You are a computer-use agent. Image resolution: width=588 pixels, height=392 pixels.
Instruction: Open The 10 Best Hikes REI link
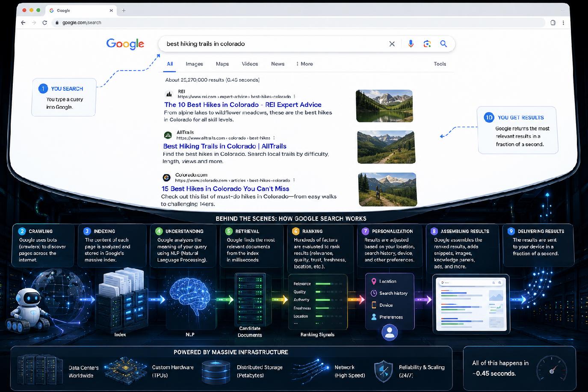243,104
